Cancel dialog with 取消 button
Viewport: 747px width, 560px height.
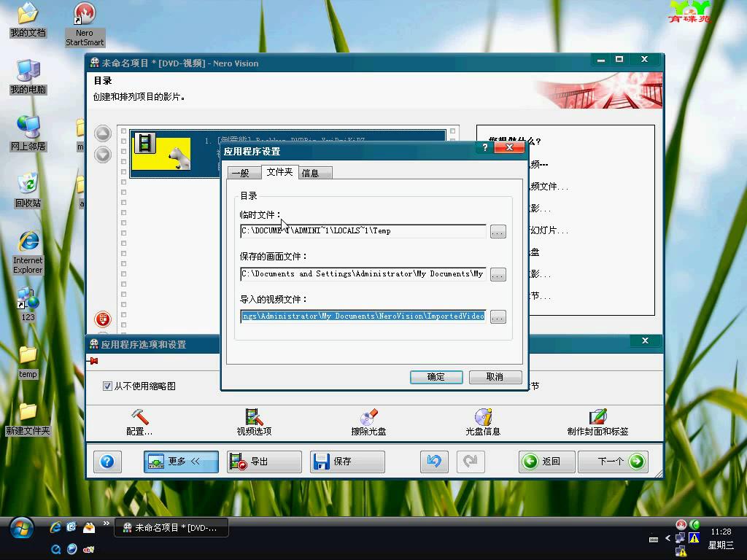point(495,377)
